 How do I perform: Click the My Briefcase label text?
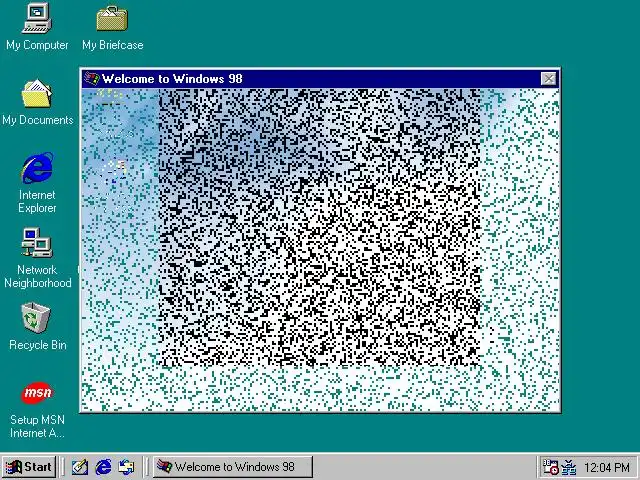tap(113, 45)
